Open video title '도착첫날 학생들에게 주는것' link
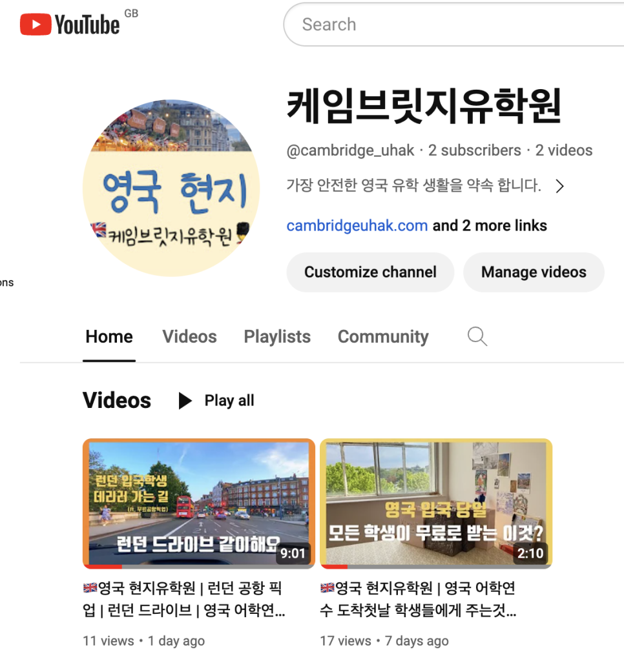The height and width of the screenshot is (672, 624). [418, 598]
